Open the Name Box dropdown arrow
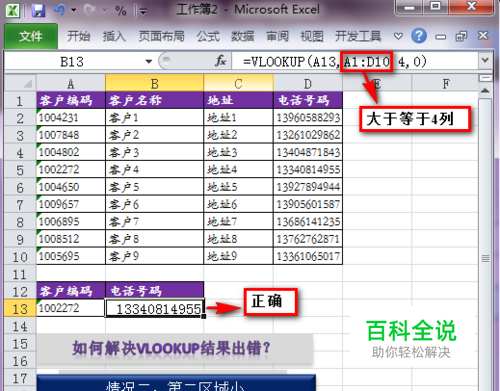 pos(149,62)
